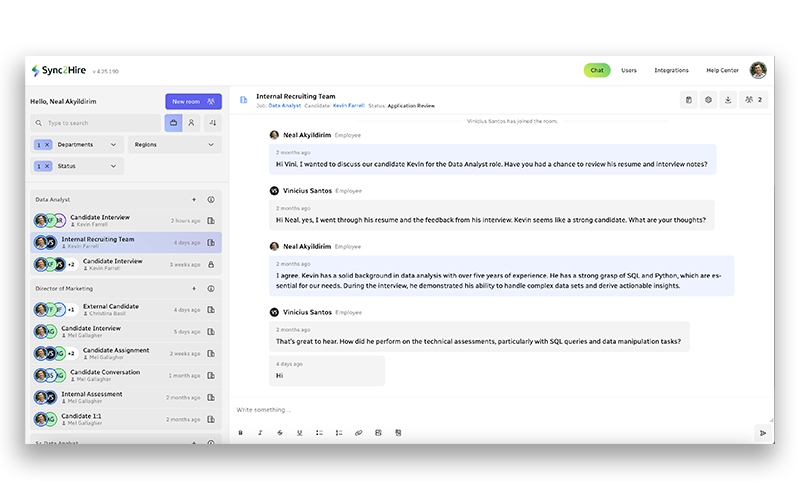The width and height of the screenshot is (800, 500).
Task: Toggle italic formatting
Action: pos(260,433)
